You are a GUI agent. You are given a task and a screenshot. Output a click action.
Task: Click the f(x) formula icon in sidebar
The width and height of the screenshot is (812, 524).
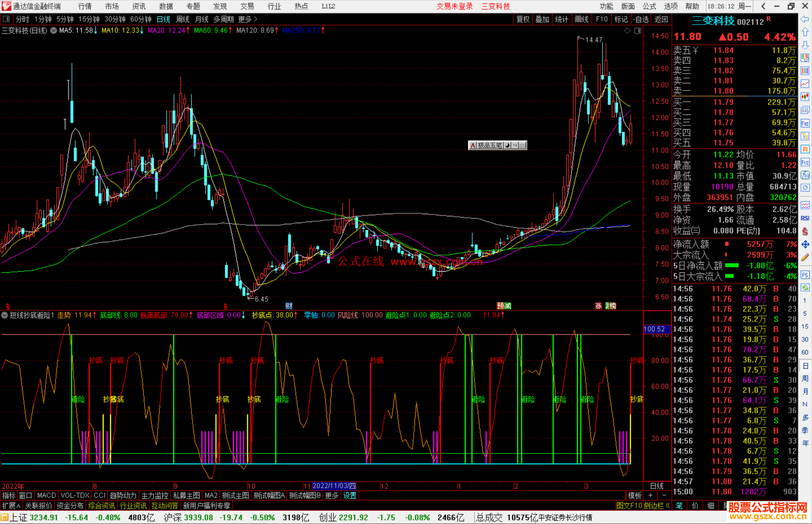point(805,175)
